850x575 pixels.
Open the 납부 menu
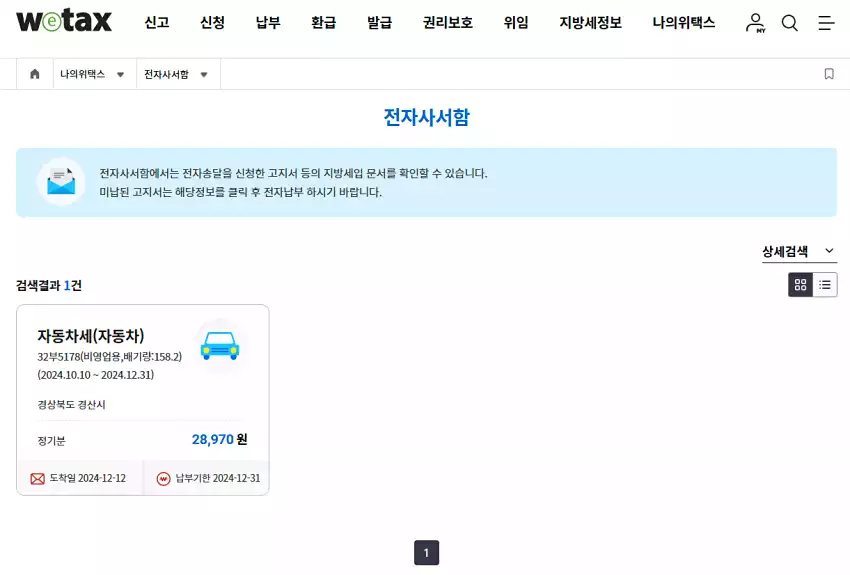click(x=268, y=22)
